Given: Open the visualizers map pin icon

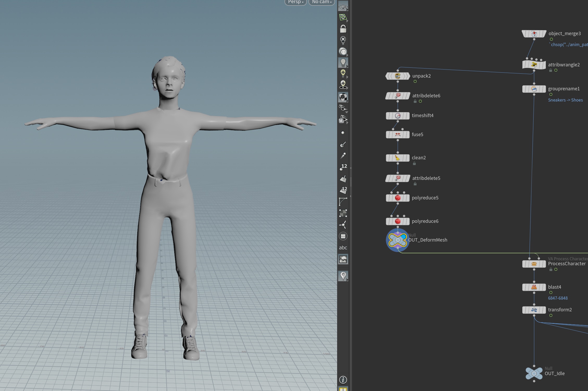Looking at the screenshot, I should click(x=343, y=276).
